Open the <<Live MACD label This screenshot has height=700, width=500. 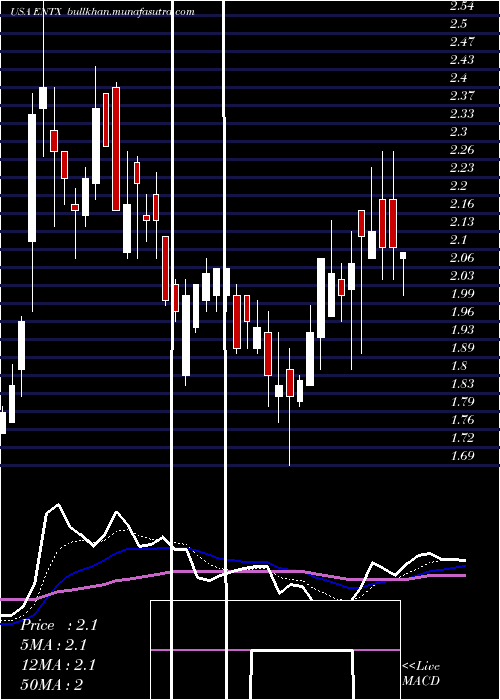421,673
